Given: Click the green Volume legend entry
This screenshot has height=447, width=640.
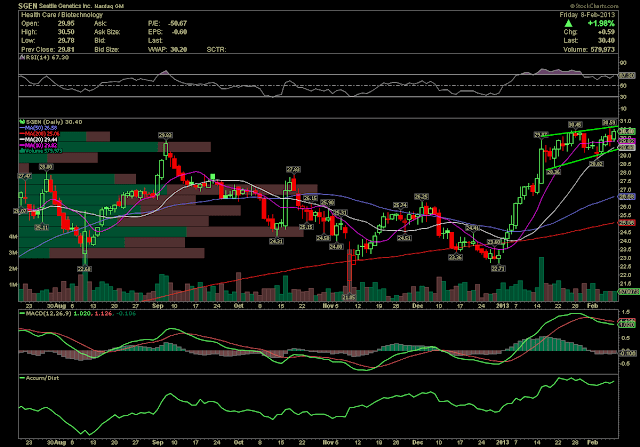Looking at the screenshot, I should pos(41,151).
